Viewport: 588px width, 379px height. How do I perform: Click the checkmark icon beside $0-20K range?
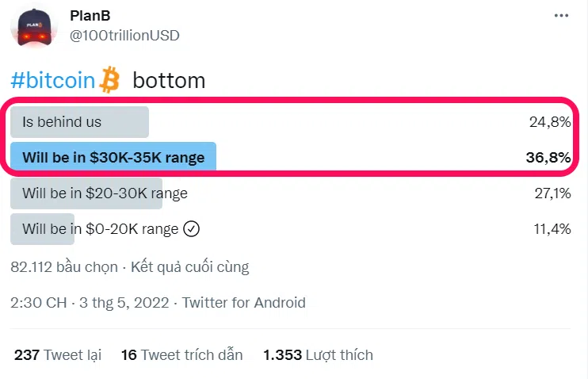[x=191, y=229]
